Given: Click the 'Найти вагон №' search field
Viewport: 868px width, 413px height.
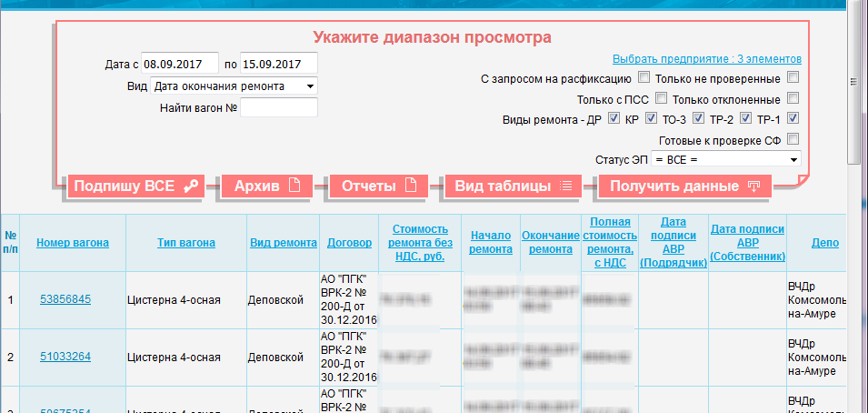Looking at the screenshot, I should pos(279,107).
